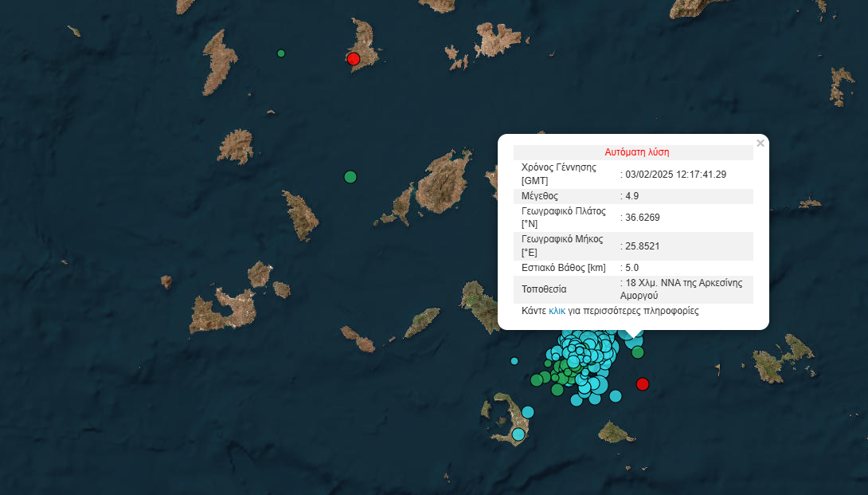This screenshot has width=868, height=495.
Task: Click the cyan marker on Santorini's northeast coast
Action: coord(527,411)
